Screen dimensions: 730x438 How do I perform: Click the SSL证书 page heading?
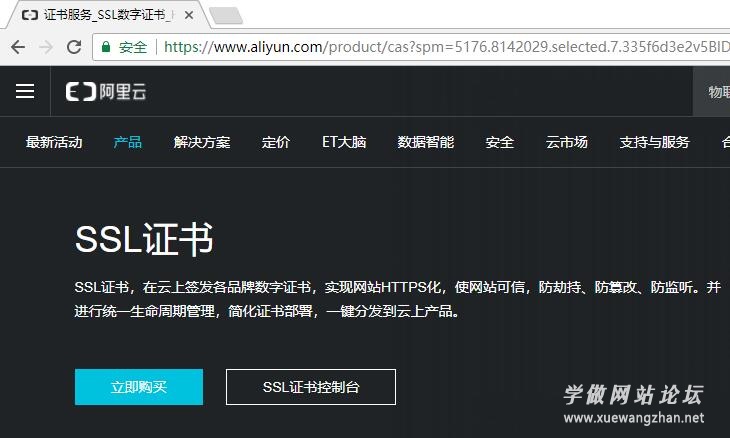click(144, 240)
